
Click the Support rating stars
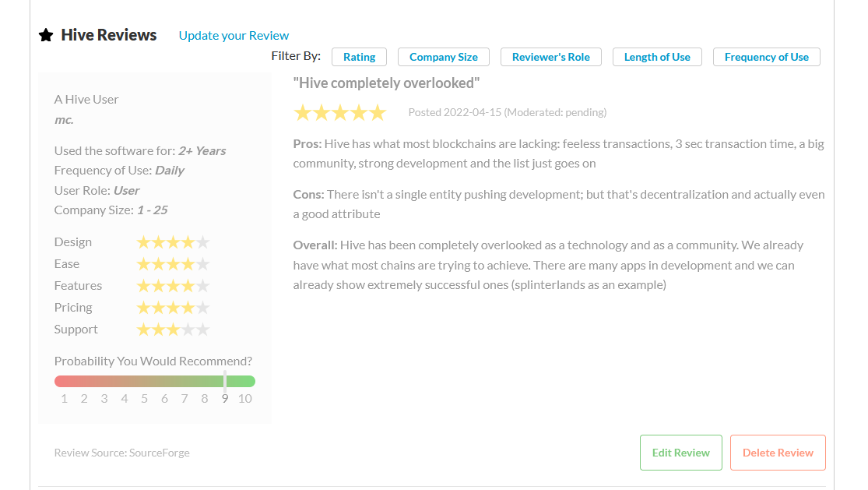pyautogui.click(x=174, y=330)
